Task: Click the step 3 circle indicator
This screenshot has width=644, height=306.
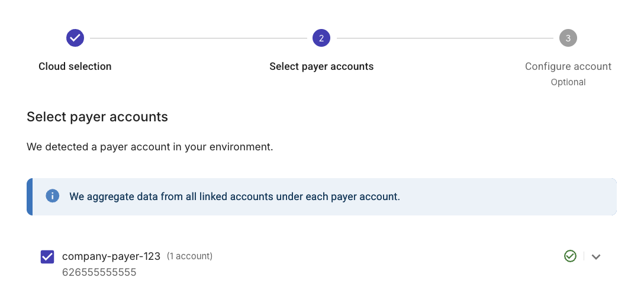Action: 568,38
